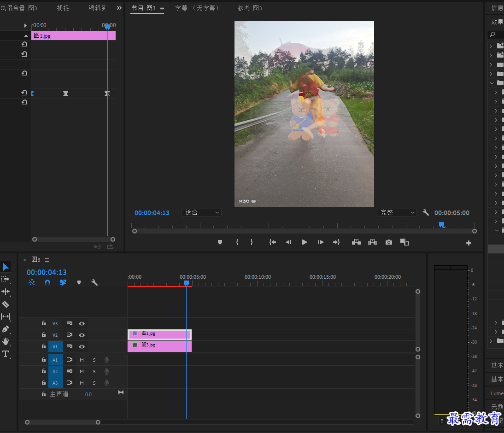Go to Out point in program monitor

336,242
